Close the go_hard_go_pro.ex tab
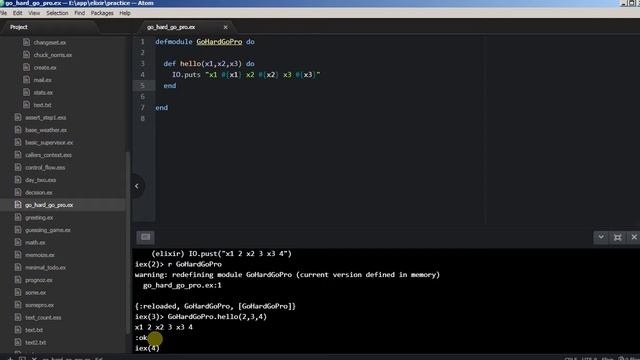 225,27
